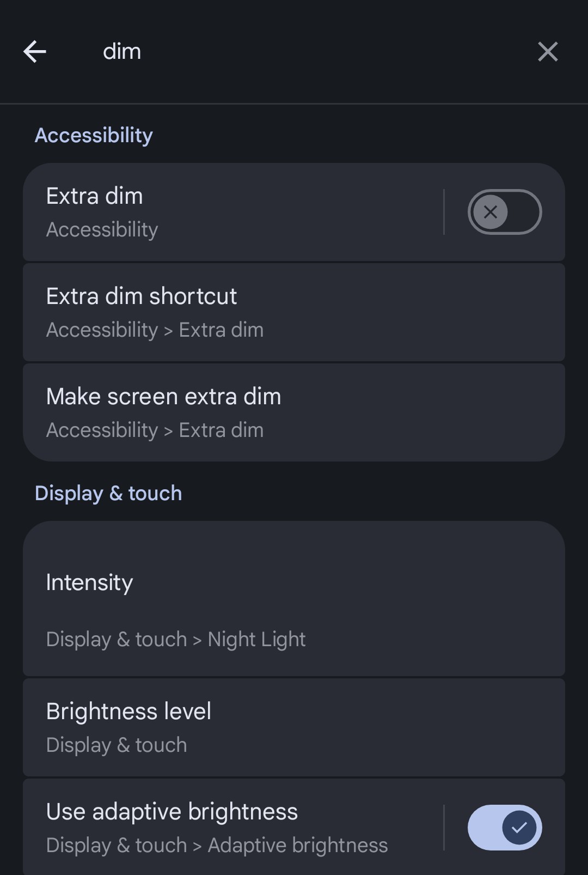
Task: Clear the search with the X icon
Action: point(547,52)
